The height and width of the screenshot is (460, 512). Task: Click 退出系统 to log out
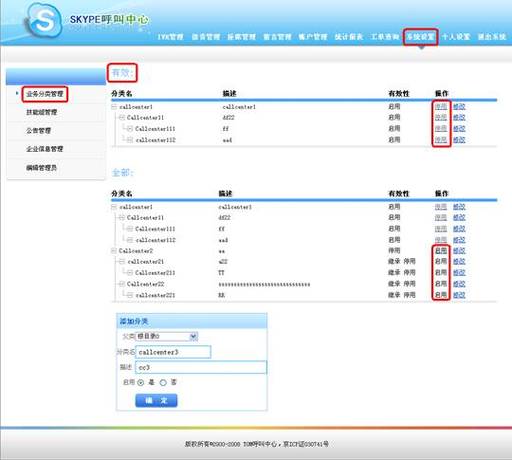(x=492, y=37)
